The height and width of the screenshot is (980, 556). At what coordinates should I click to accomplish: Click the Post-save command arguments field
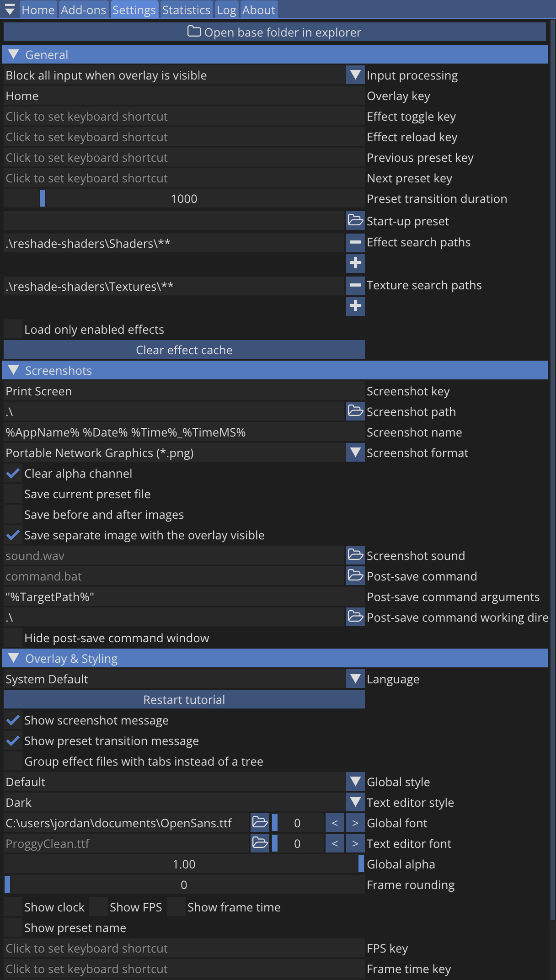coord(184,597)
